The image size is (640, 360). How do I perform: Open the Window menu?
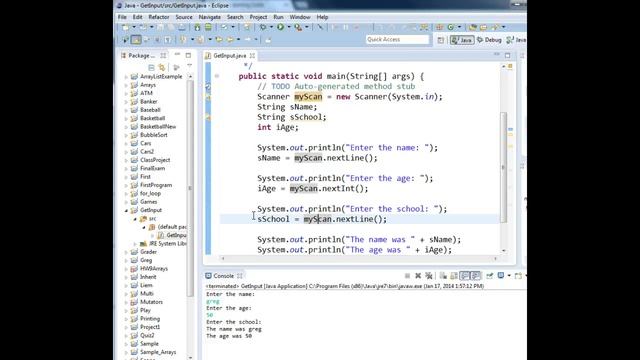[x=300, y=17]
